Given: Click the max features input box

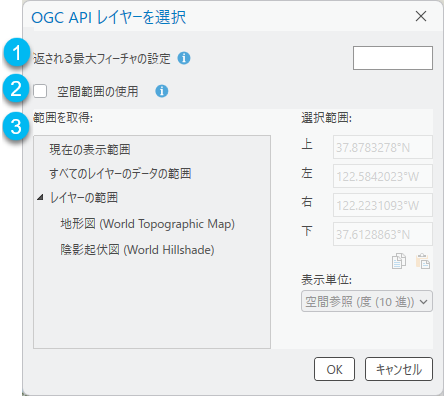Looking at the screenshot, I should click(393, 58).
